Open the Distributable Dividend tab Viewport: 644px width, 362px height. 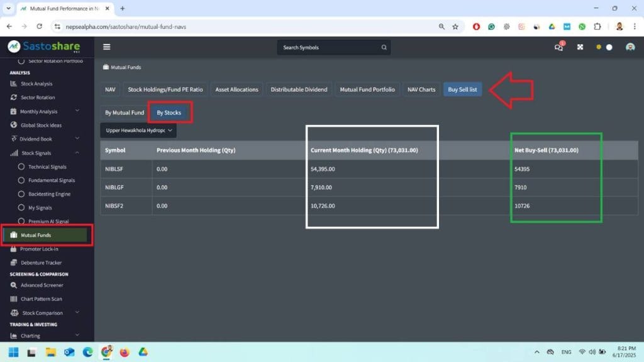tap(299, 89)
